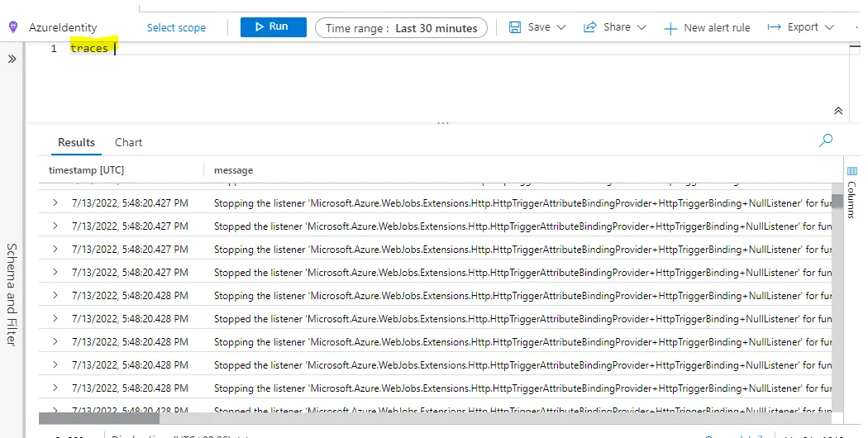Run the traces query
The width and height of the screenshot is (868, 438).
273,27
